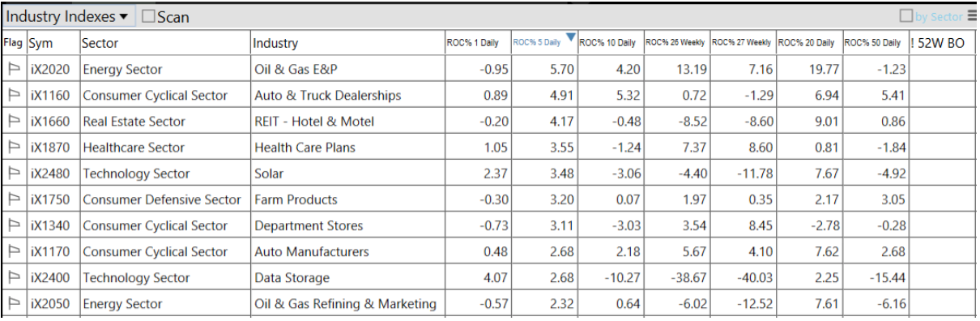Select the iX1340 Department Stores symbol
This screenshot has height=321, width=980.
coord(50,226)
